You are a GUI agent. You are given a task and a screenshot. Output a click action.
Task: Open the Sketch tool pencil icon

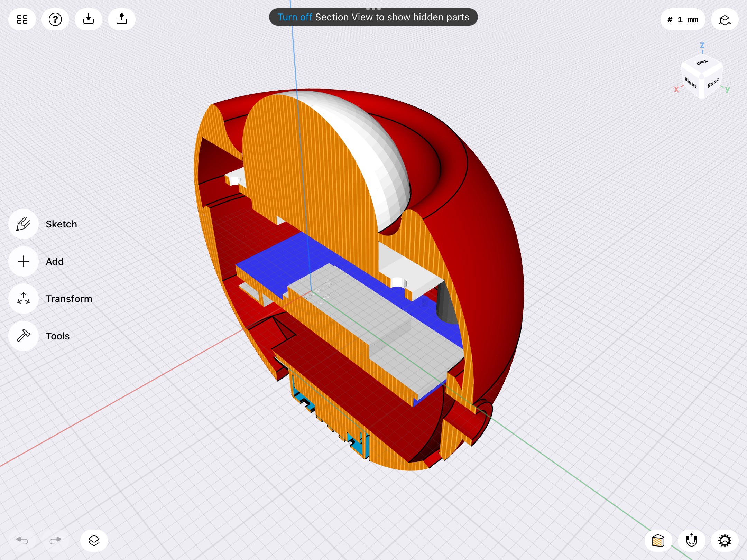[24, 224]
